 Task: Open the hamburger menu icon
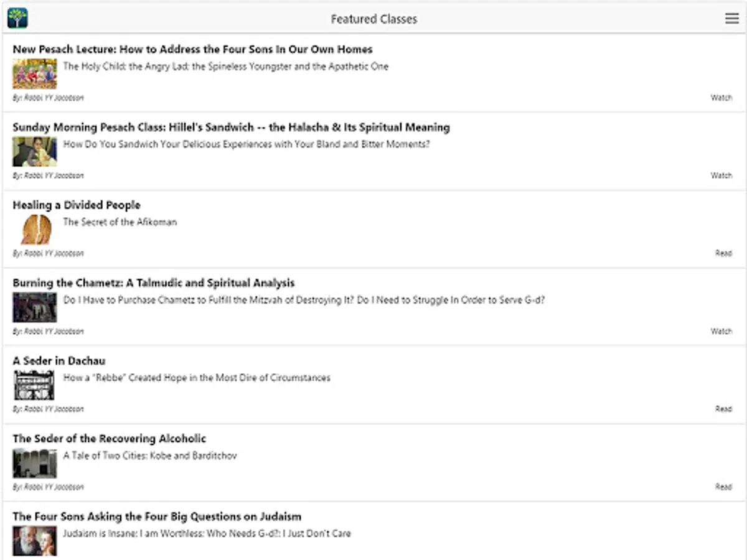pyautogui.click(x=731, y=19)
